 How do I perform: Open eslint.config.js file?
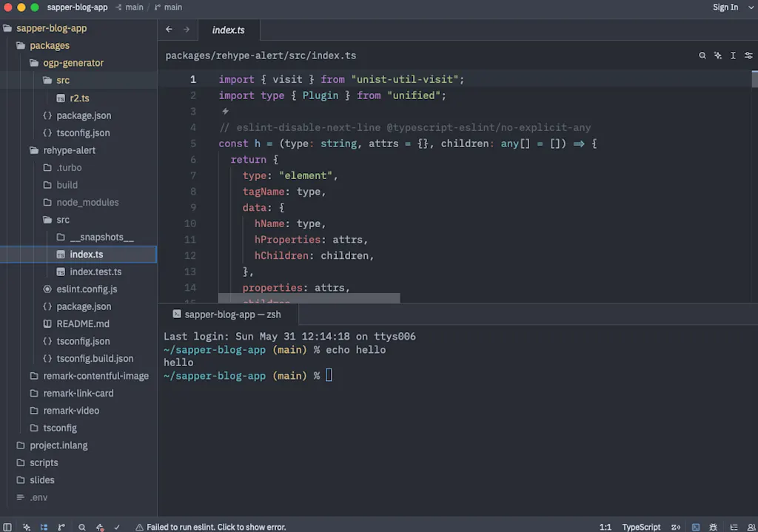point(78,289)
